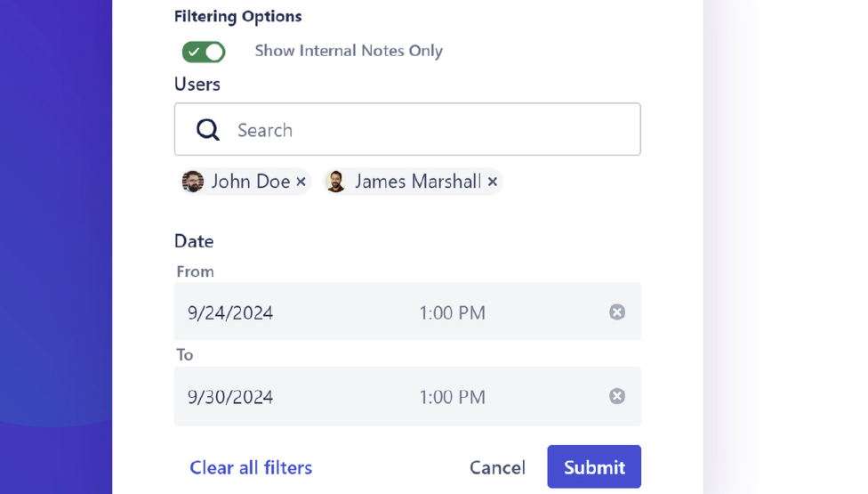Image resolution: width=868 pixels, height=494 pixels.
Task: Click John Doe's avatar picture
Action: pyautogui.click(x=193, y=182)
